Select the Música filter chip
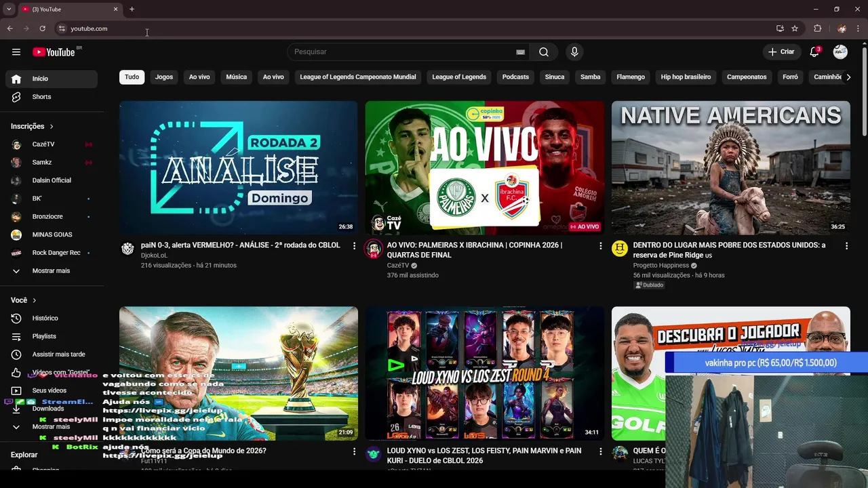Image resolution: width=868 pixels, height=488 pixels. click(237, 77)
